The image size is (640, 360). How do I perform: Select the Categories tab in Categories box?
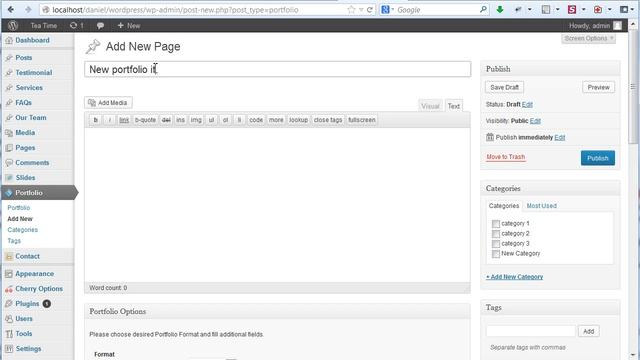(504, 206)
